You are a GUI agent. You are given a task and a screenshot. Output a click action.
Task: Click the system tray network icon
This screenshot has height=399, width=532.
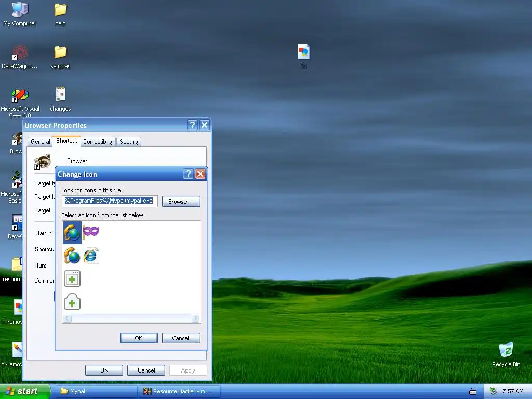click(x=493, y=391)
